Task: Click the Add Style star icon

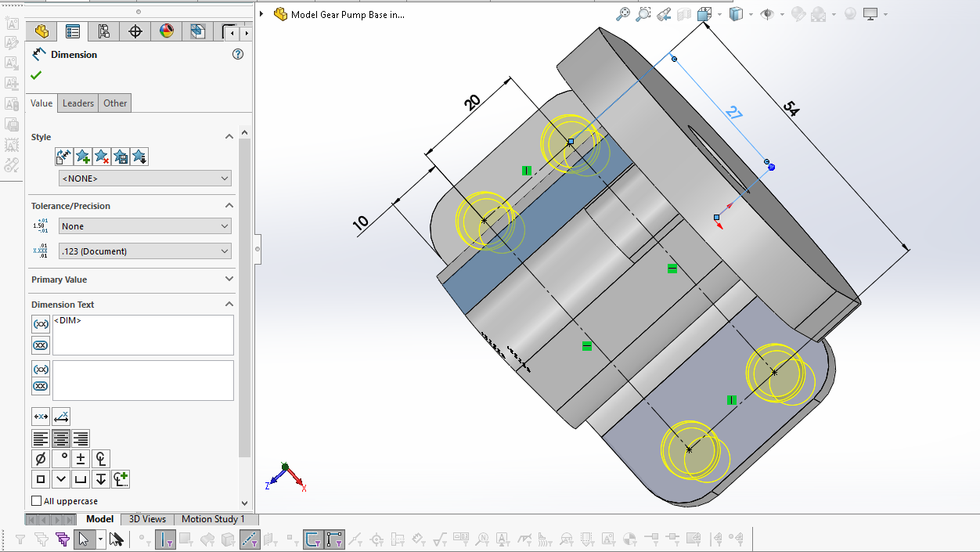Action: (83, 157)
